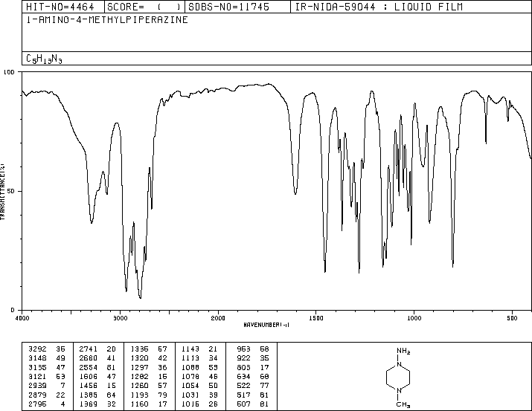
Task: Click peak table entry 517
Action: click(243, 395)
